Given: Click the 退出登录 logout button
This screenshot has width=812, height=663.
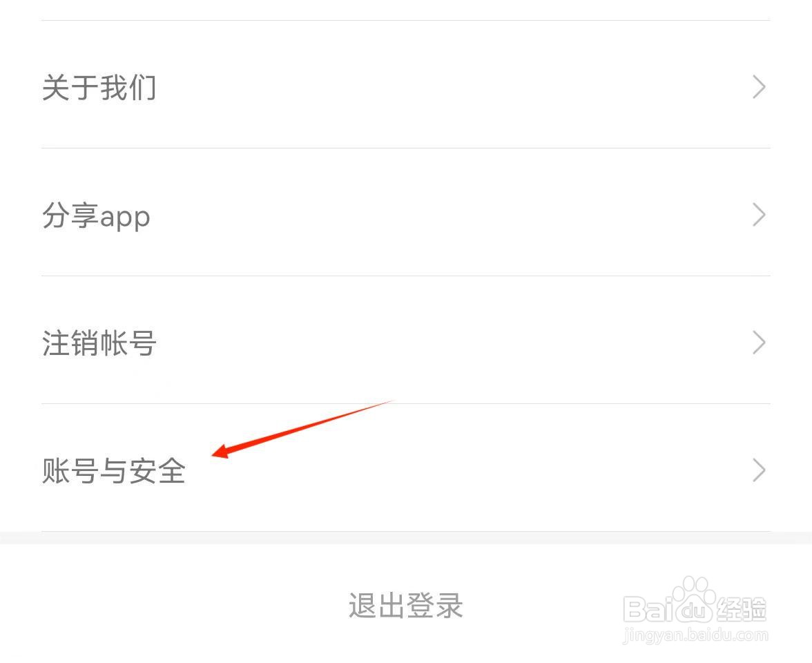Looking at the screenshot, I should coord(406,605).
